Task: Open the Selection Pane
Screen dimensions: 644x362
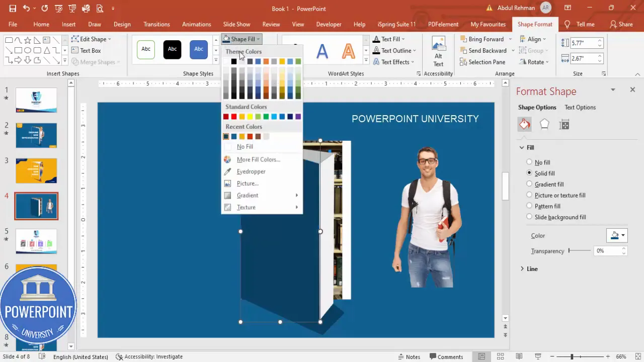Action: (482, 62)
